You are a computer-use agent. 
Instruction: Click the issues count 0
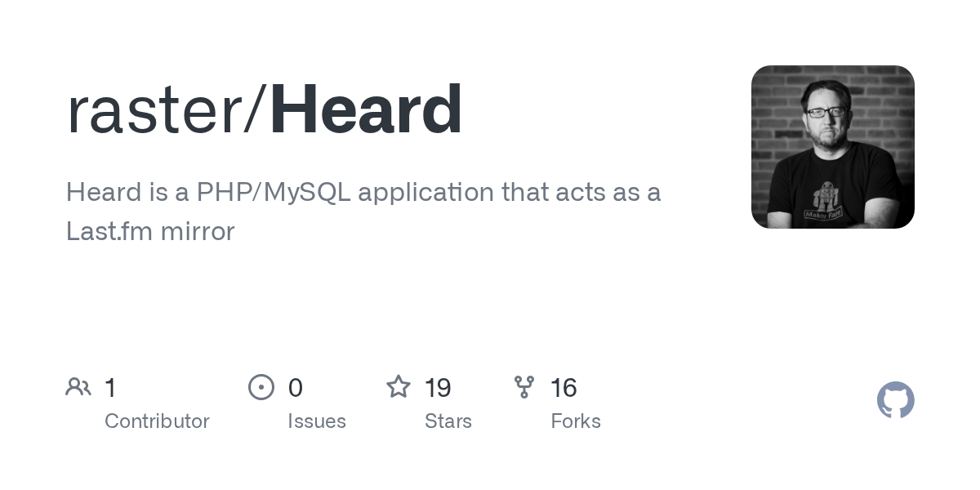point(296,388)
